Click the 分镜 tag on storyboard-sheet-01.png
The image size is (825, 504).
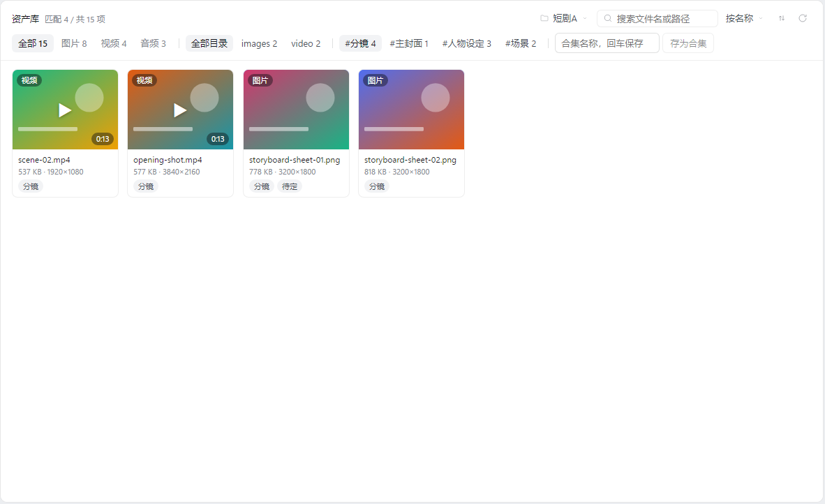pos(262,186)
